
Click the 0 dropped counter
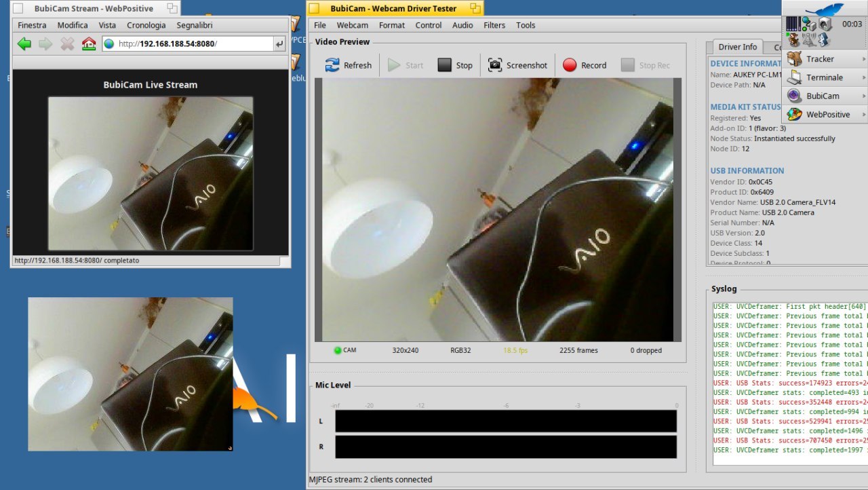[646, 350]
